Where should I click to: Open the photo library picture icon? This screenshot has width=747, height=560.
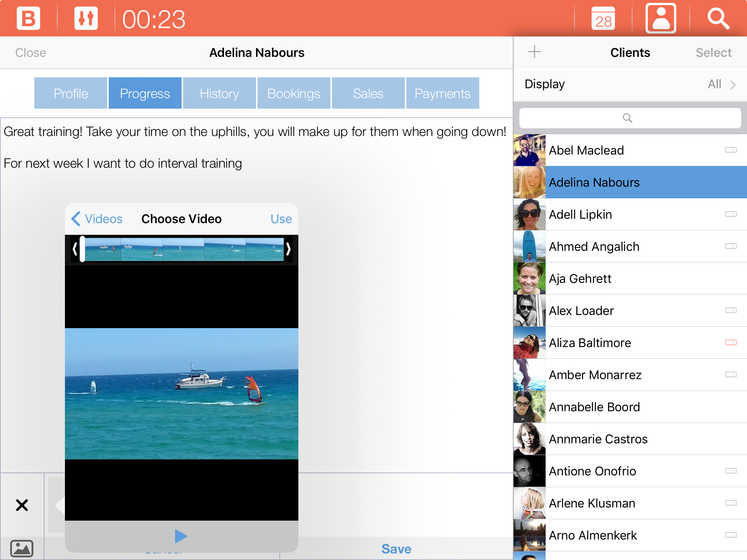22,548
